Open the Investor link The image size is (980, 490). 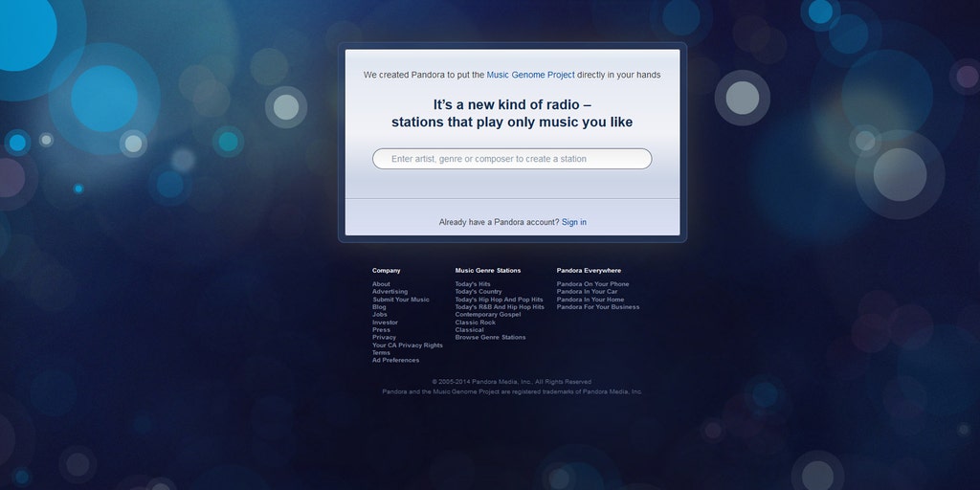point(385,323)
